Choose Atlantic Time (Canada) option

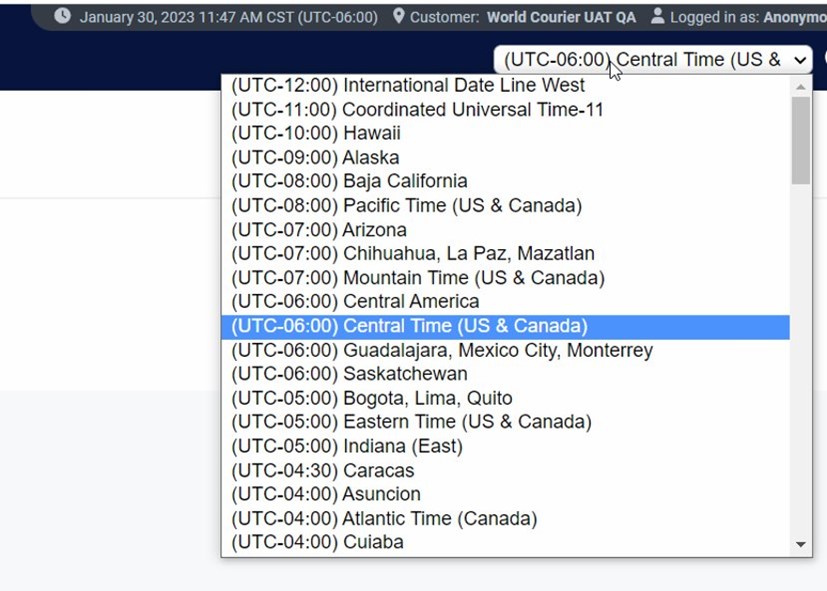[x=384, y=518]
